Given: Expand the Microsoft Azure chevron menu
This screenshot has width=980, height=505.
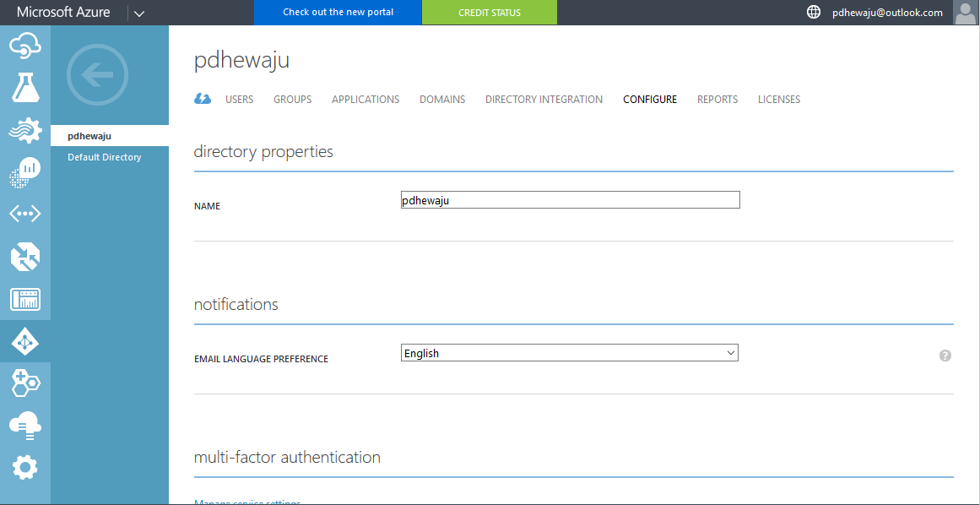Looking at the screenshot, I should [139, 13].
